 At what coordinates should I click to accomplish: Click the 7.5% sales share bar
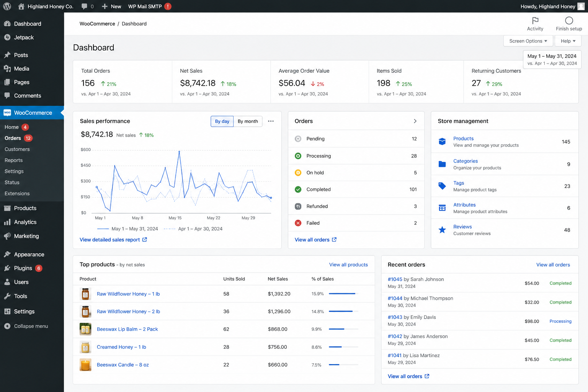pyautogui.click(x=343, y=365)
